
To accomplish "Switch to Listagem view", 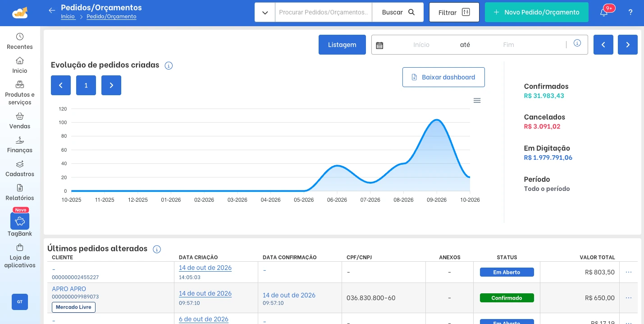I will [342, 45].
